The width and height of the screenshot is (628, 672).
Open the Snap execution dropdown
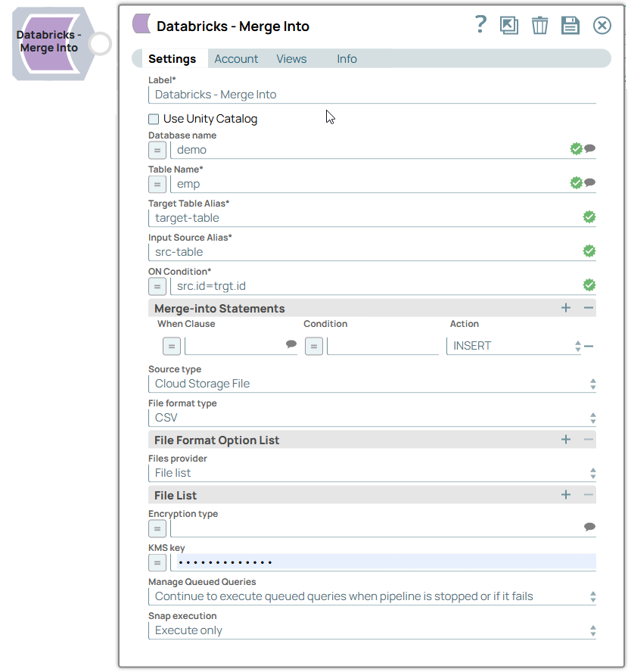[371, 630]
